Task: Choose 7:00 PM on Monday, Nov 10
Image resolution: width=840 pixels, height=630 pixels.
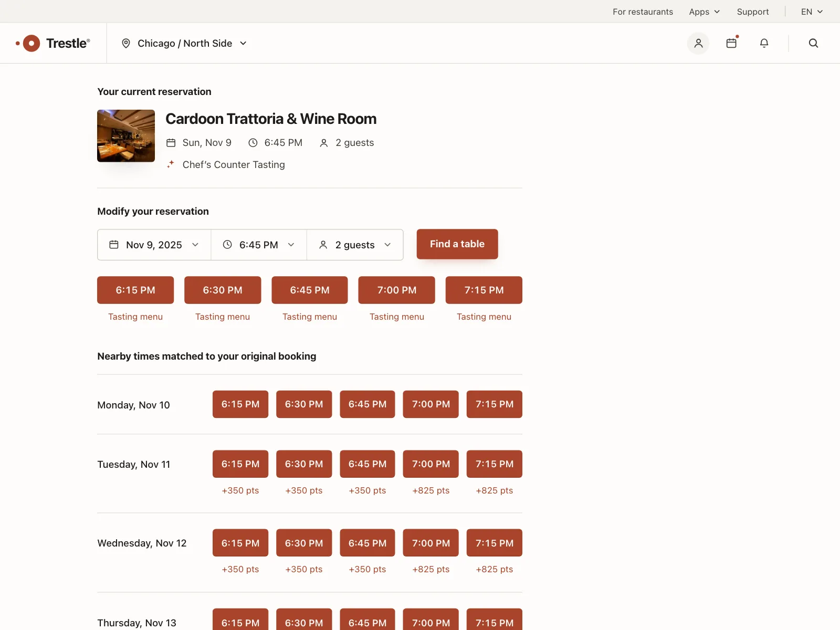Action: point(431,404)
